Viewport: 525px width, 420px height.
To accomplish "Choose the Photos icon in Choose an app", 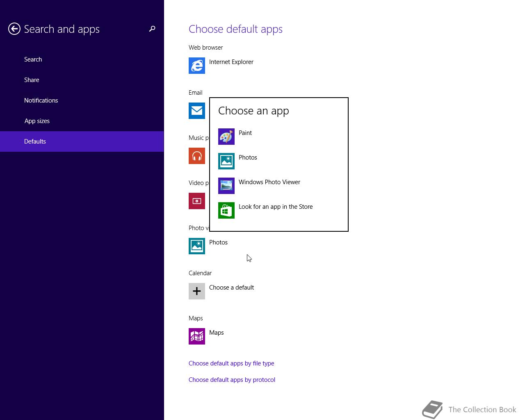I will [x=226, y=161].
